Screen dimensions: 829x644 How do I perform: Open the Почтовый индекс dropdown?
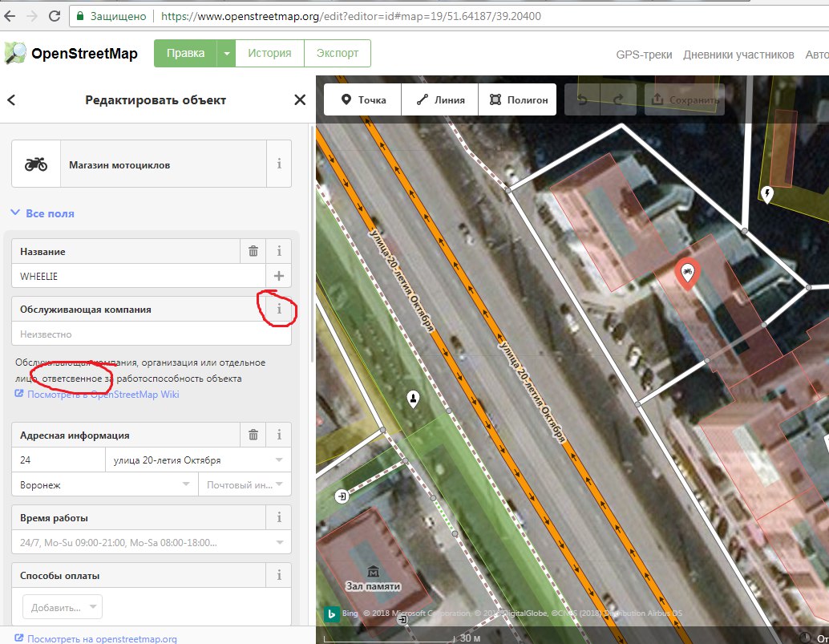[279, 484]
